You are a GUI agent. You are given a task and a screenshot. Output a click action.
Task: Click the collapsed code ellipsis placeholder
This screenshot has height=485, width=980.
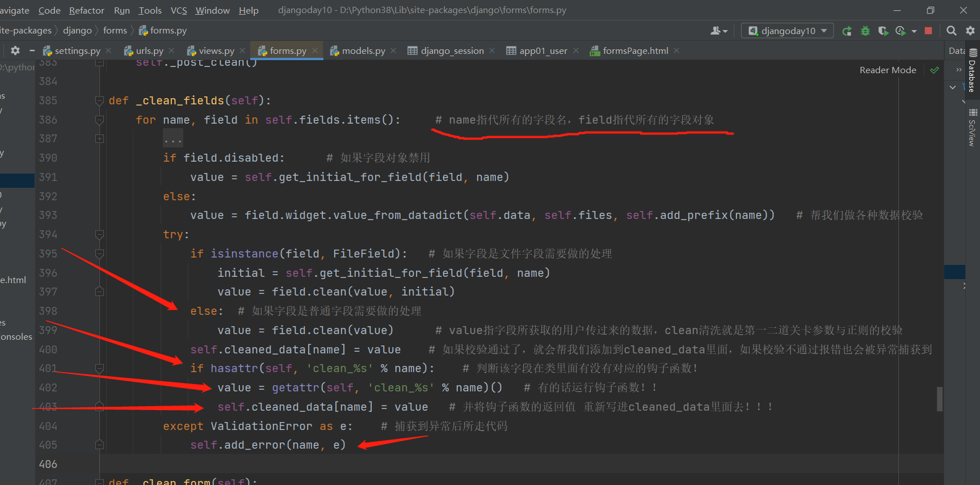[173, 139]
